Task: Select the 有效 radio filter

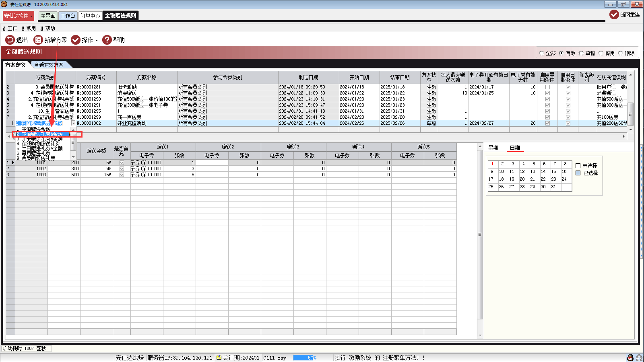Action: 561,53
